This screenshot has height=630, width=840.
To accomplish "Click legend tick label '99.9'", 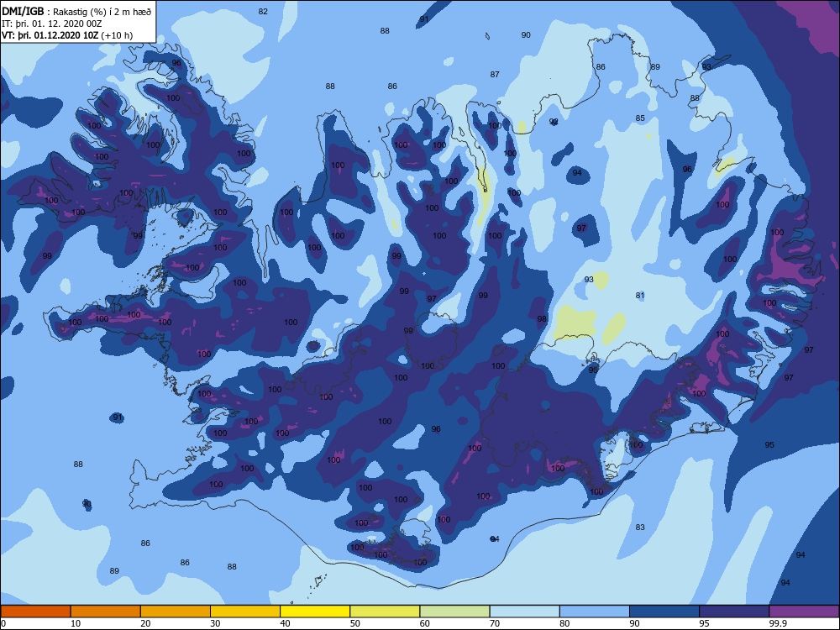I will 778,623.
